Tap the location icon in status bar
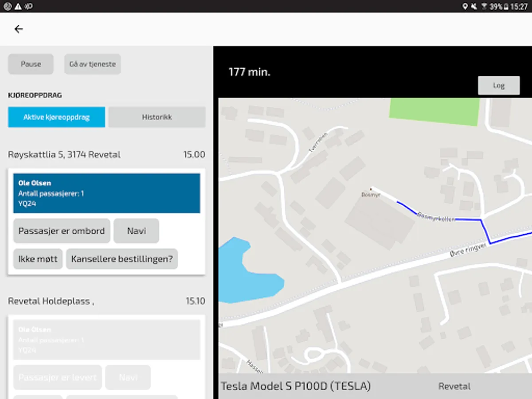Image resolution: width=532 pixels, height=399 pixels. pyautogui.click(x=465, y=6)
